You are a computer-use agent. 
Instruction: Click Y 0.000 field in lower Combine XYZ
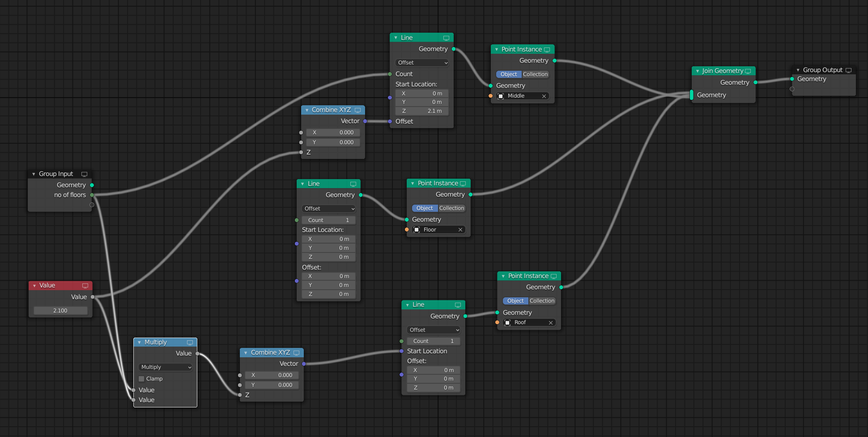(272, 385)
